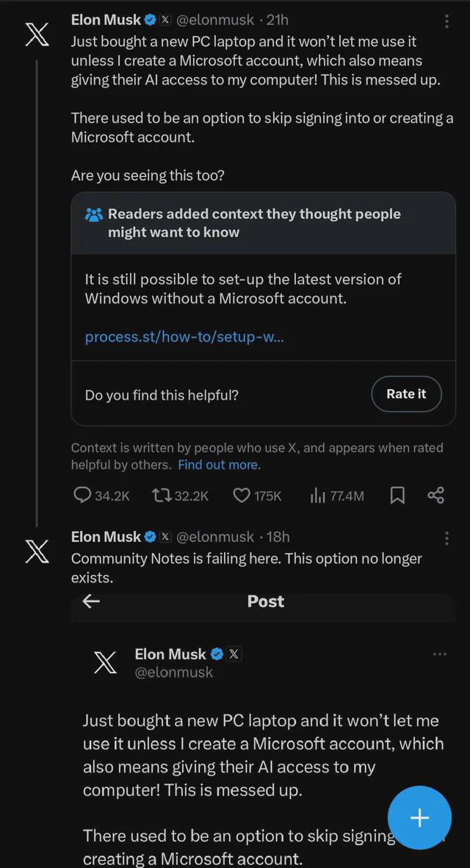The image size is (470, 868).
Task: Open the process.st setup link
Action: 184,337
